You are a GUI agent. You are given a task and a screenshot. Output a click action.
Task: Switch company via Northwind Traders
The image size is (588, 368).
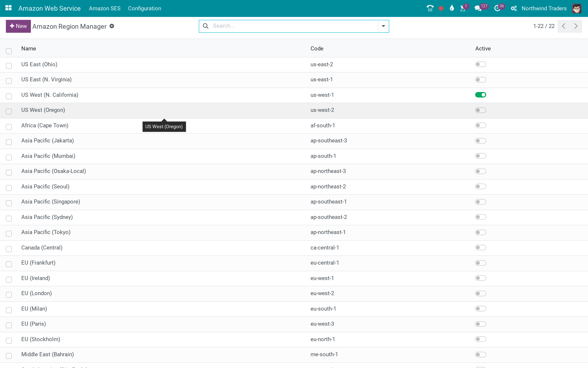coord(544,8)
